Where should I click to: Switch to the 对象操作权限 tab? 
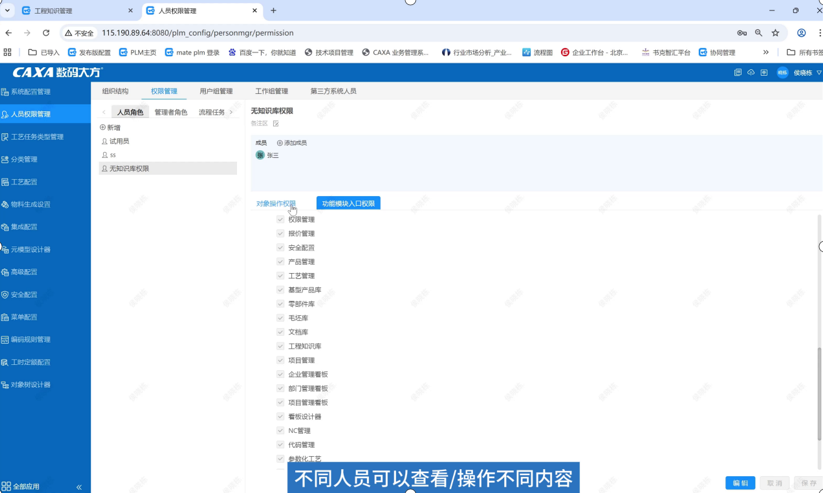tap(276, 204)
